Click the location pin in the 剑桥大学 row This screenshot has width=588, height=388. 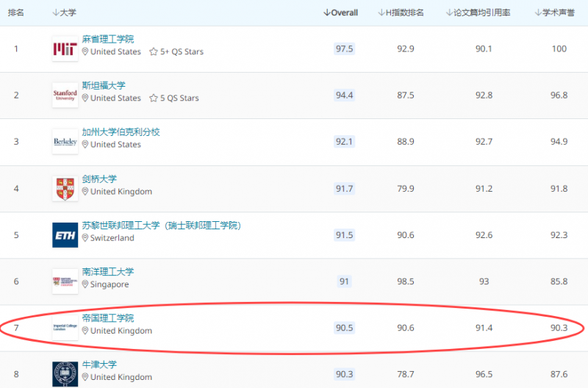[x=85, y=192]
